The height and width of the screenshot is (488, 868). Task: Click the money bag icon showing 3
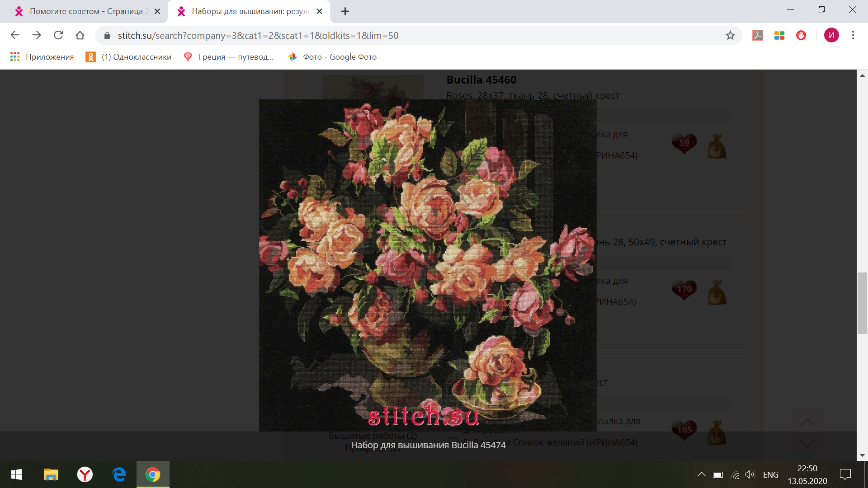coord(716,146)
